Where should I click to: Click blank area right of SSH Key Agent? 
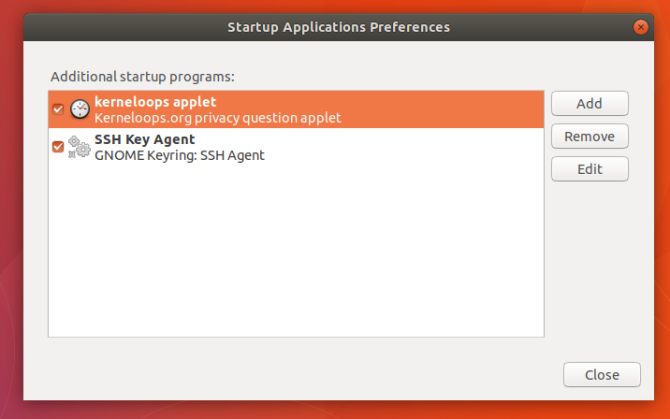pos(404,147)
